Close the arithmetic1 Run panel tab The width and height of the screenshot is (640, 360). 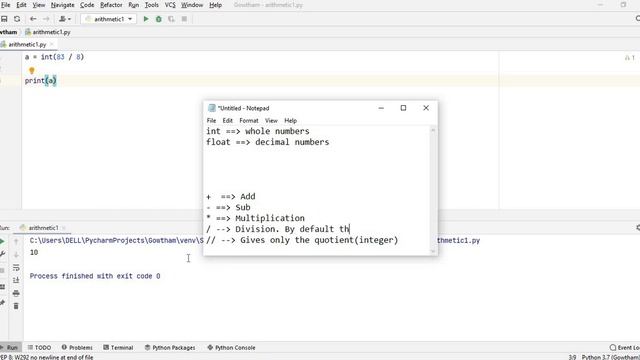[64, 228]
